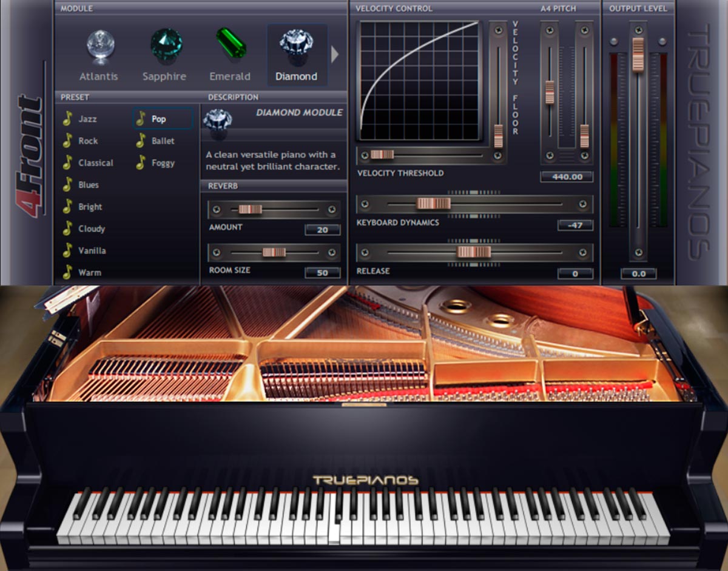Show more modules with the right arrow
This screenshot has height=571, width=728.
(335, 55)
